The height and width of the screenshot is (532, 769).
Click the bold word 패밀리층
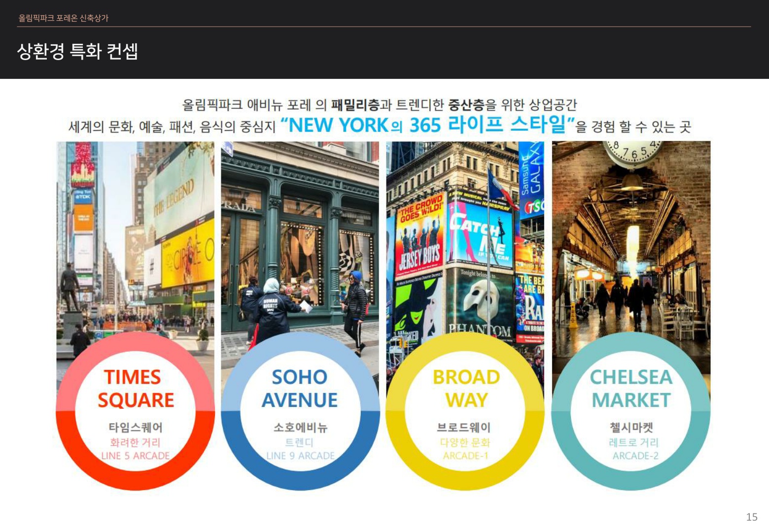(x=355, y=104)
